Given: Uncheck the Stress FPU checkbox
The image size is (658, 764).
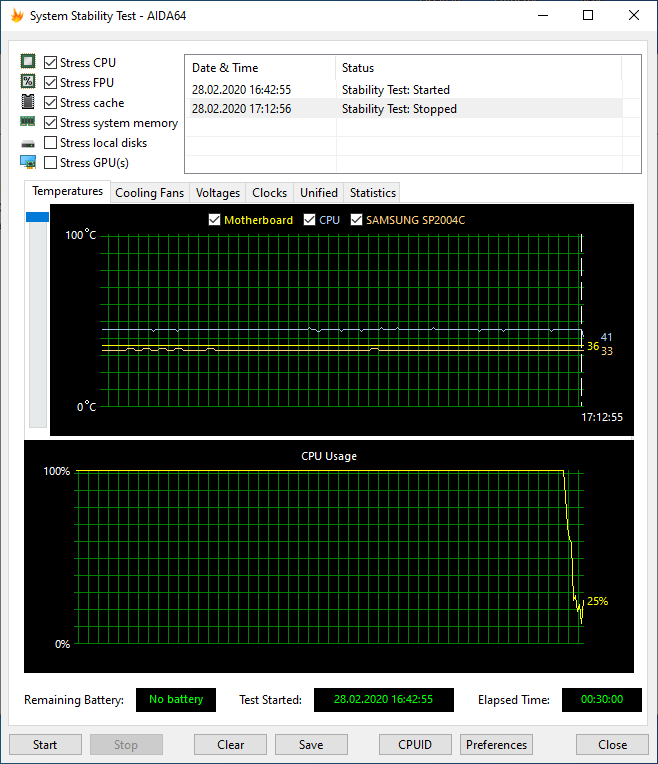Looking at the screenshot, I should pos(50,82).
